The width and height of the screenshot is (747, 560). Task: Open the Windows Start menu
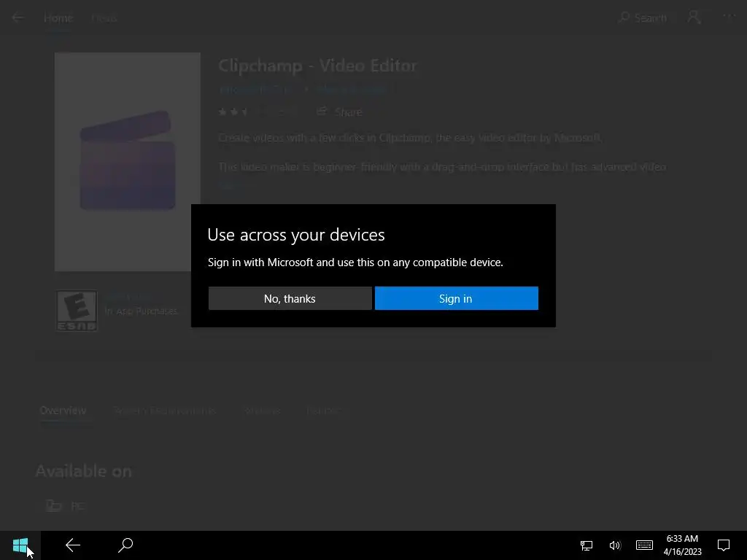point(20,545)
